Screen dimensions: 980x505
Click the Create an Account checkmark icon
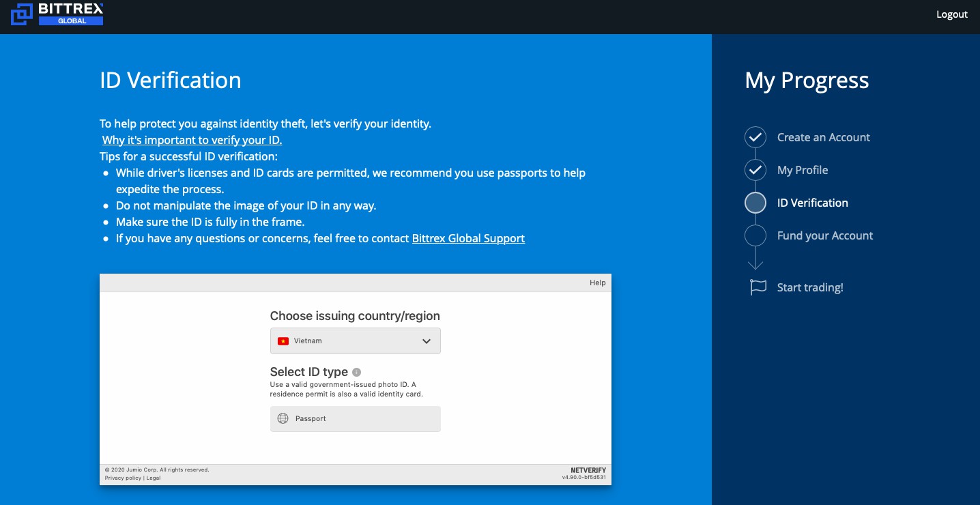pyautogui.click(x=755, y=137)
